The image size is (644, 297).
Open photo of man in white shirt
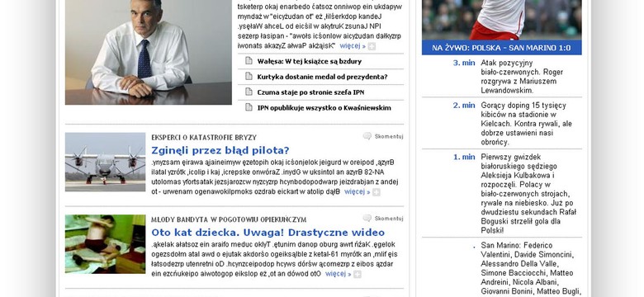[x=149, y=52]
